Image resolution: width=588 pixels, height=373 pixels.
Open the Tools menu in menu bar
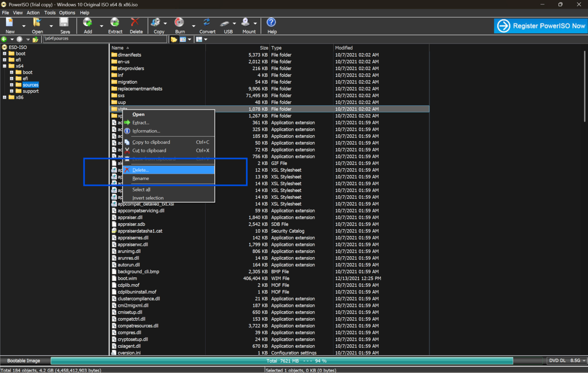coord(50,13)
